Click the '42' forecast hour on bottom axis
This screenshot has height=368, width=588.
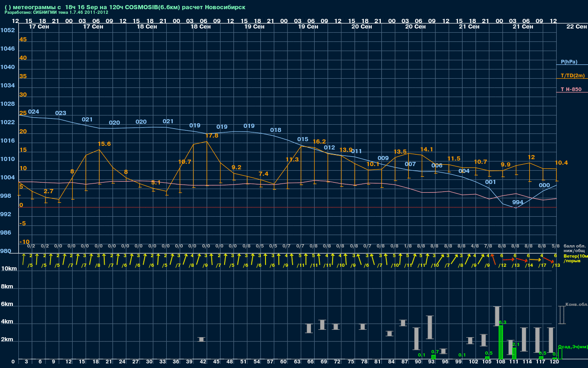pos(203,362)
